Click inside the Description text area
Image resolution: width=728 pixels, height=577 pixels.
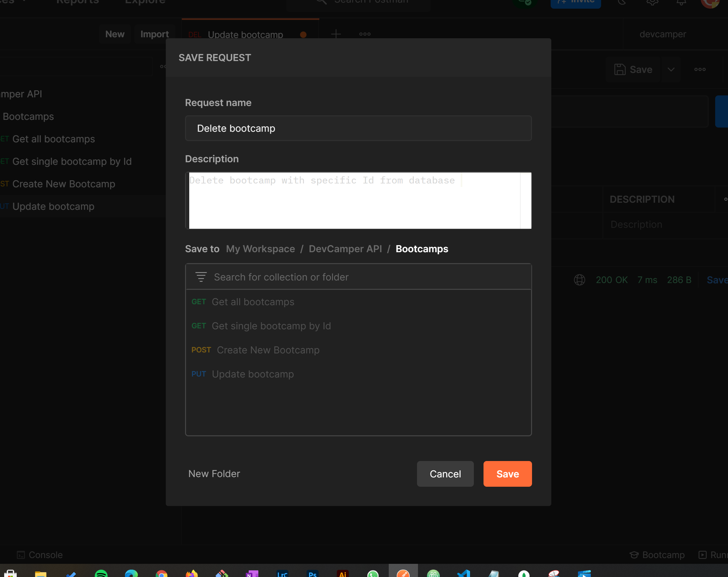click(358, 200)
